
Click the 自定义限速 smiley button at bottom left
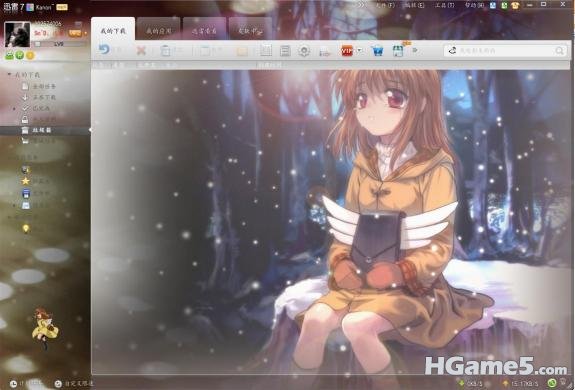coord(74,383)
